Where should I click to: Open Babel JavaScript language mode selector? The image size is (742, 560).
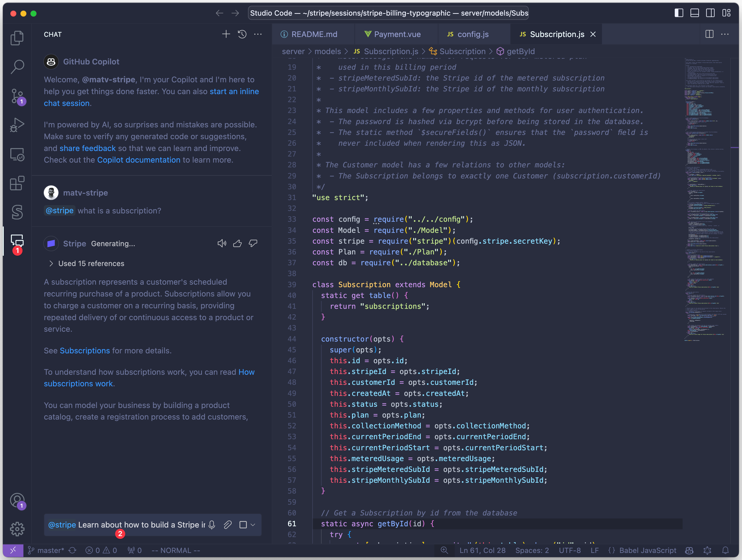click(x=647, y=550)
